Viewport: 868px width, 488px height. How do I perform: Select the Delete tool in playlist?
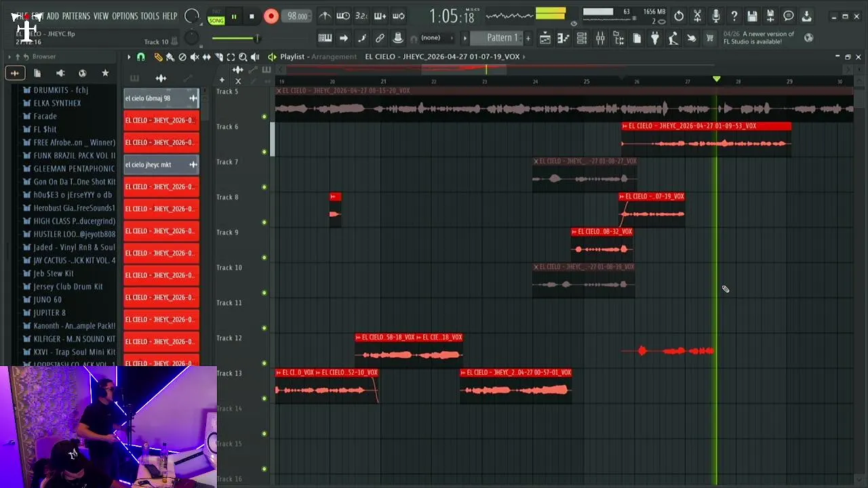(x=182, y=57)
